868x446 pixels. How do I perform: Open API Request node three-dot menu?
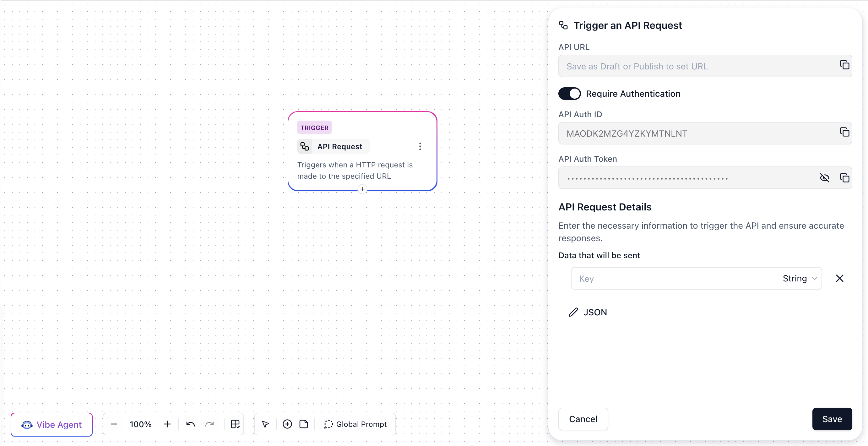pyautogui.click(x=420, y=146)
